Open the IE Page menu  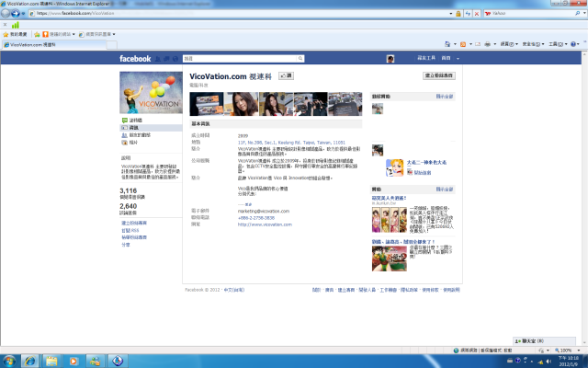(x=509, y=44)
